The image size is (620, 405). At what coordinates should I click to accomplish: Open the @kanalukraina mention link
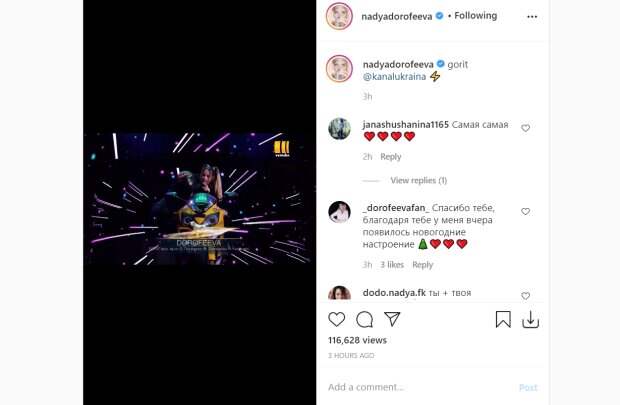394,77
